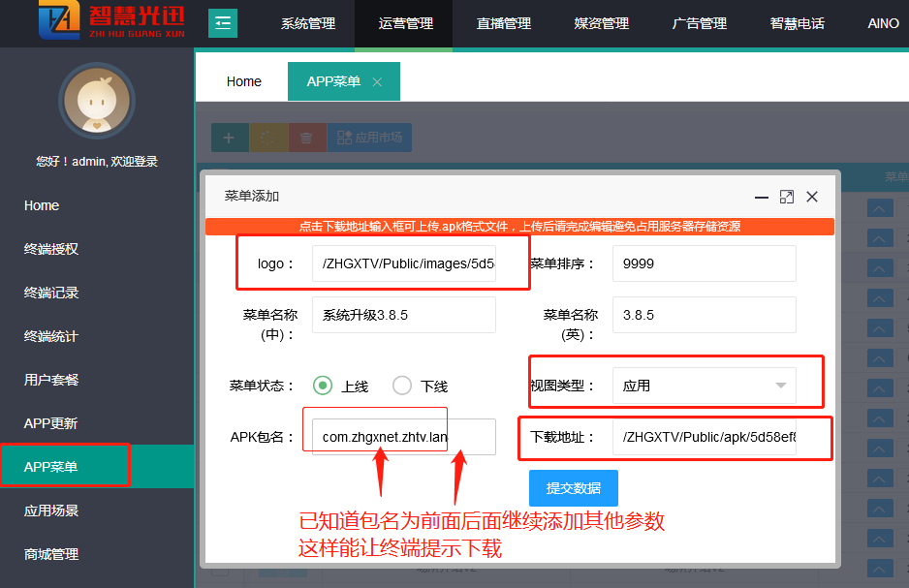909x588 pixels.
Task: Open the 应用市场 app market button
Action: pyautogui.click(x=369, y=138)
